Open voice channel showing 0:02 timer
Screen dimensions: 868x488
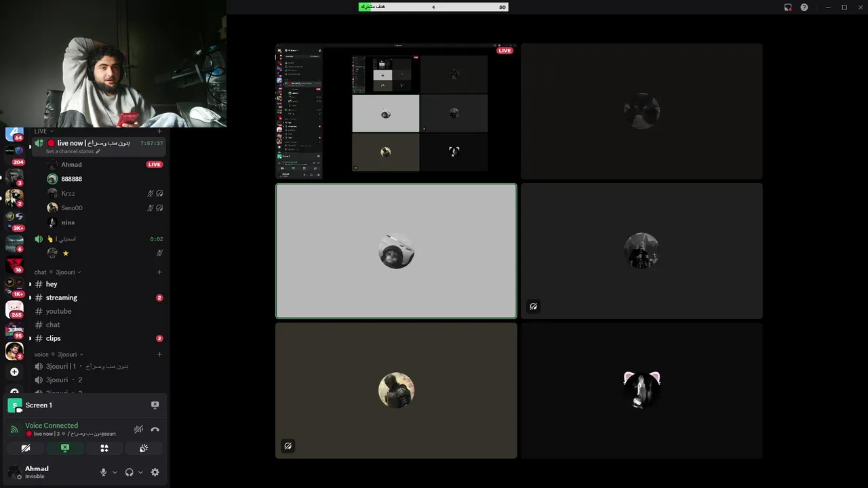coord(98,239)
